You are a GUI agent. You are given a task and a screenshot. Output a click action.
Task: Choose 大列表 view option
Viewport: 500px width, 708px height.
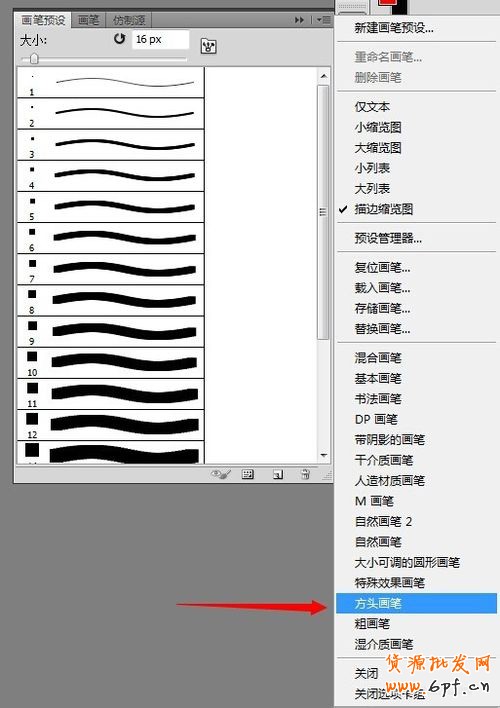pos(372,188)
